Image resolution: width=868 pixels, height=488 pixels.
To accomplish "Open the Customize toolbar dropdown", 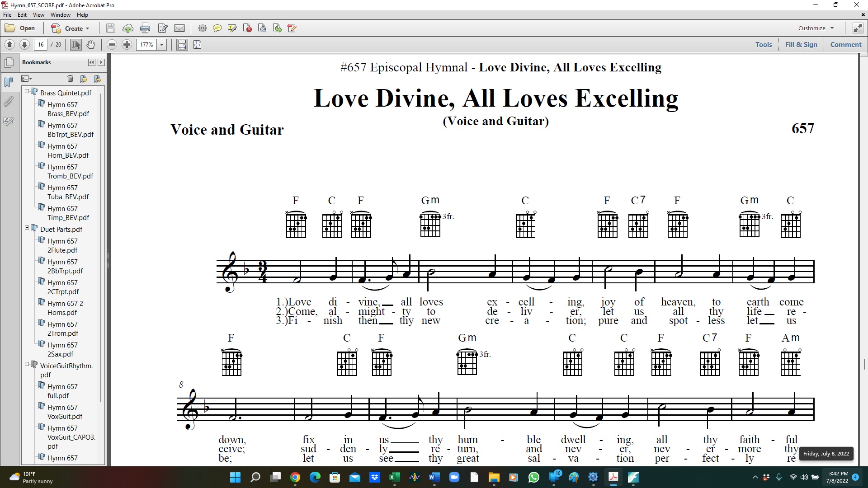I will (816, 28).
